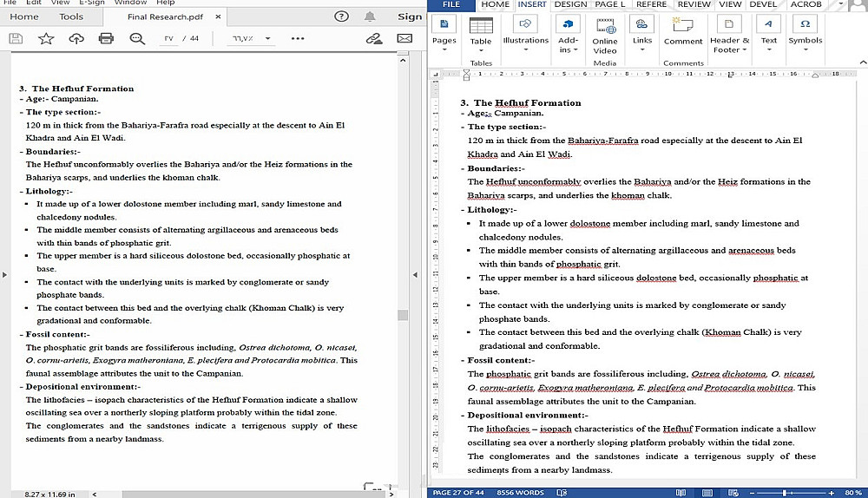Switch to the Word VIEW ribbon tab
The width and height of the screenshot is (868, 498).
pyautogui.click(x=730, y=4)
